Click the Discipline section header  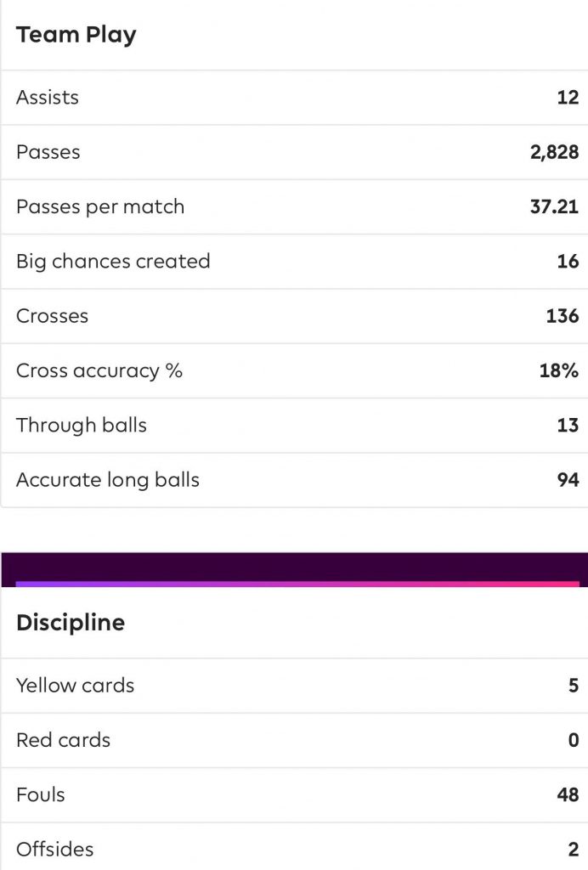point(71,623)
